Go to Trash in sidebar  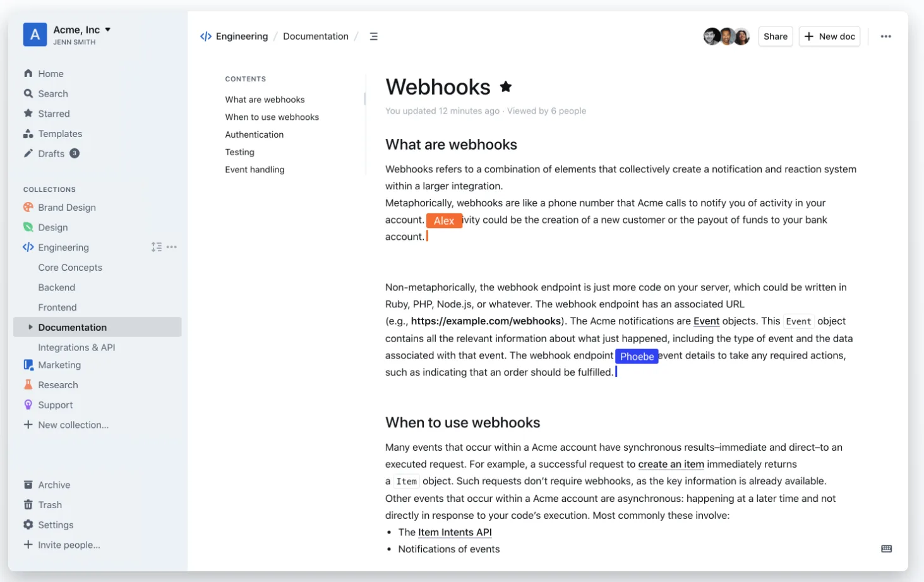49,505
